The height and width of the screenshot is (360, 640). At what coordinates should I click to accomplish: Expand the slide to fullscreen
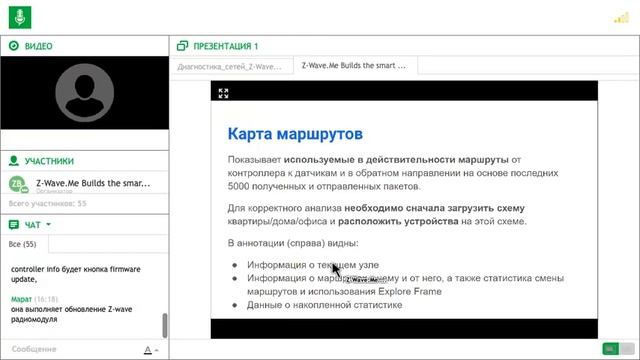(223, 93)
